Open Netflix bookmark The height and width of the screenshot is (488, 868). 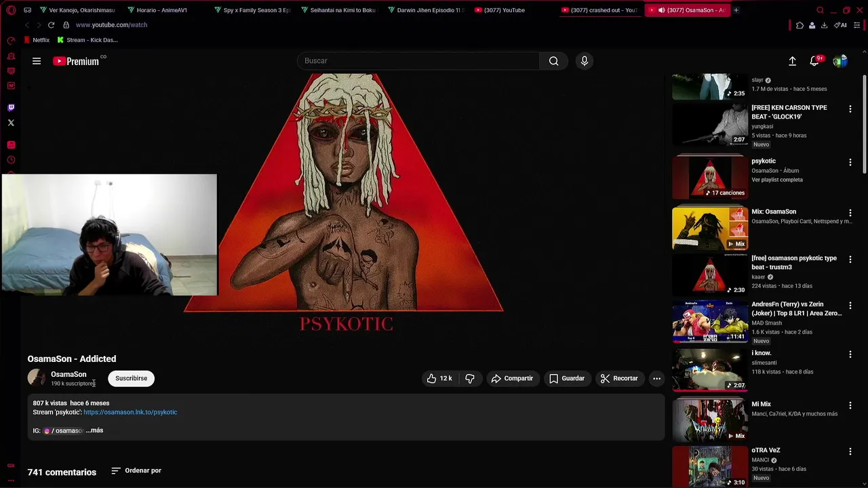37,40
